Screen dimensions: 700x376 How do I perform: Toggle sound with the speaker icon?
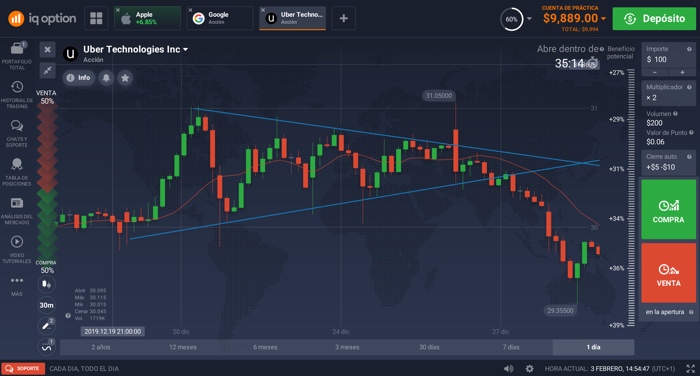[x=508, y=369]
